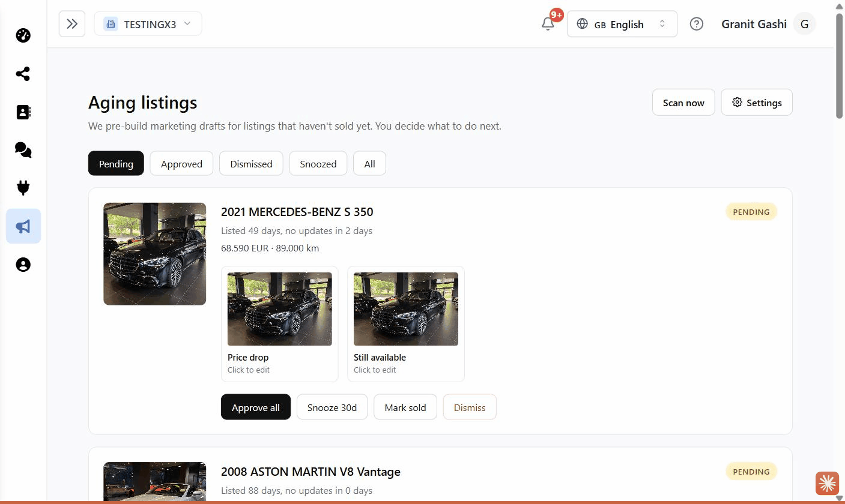Click Mark sold for Mercedes listing
Viewport: 845px width, 504px height.
pyautogui.click(x=405, y=407)
